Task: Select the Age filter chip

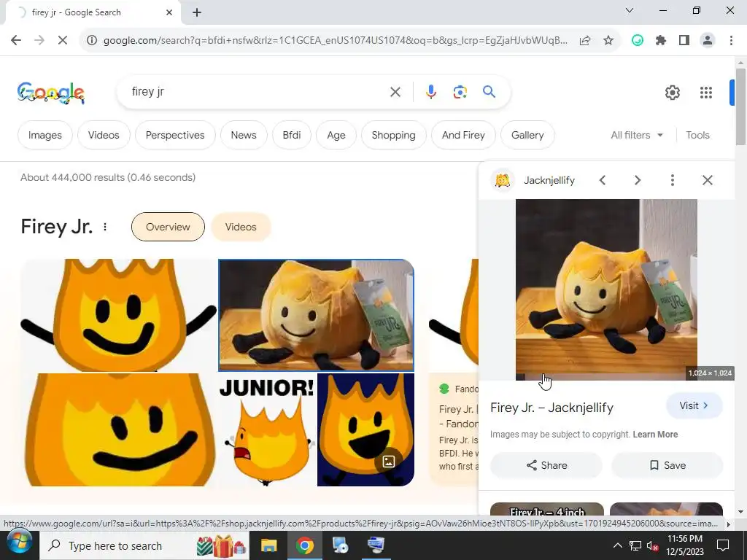Action: click(x=336, y=135)
